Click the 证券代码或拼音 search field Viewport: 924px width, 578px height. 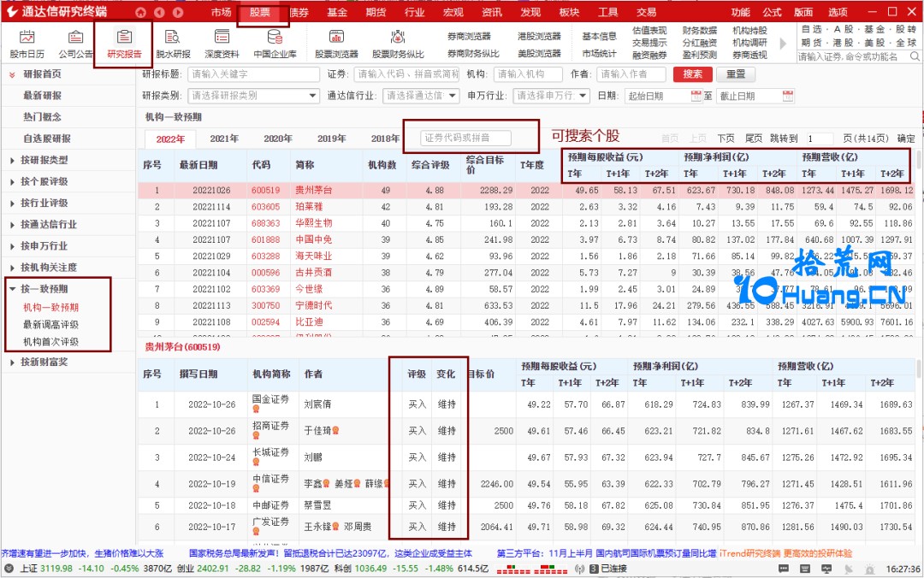(465, 138)
